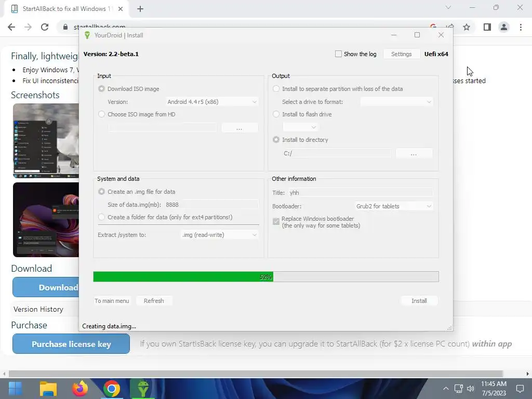Select Create a folder for data

coord(101,217)
